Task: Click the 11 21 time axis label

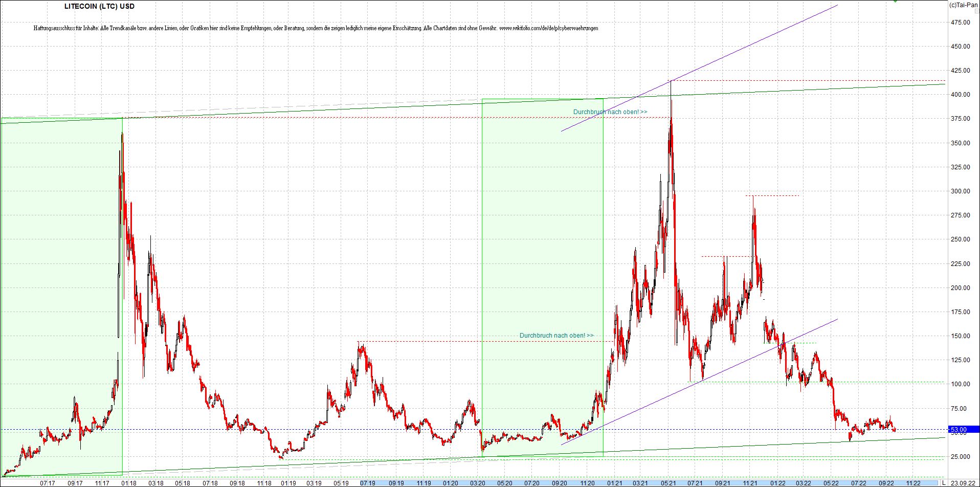Action: [750, 483]
